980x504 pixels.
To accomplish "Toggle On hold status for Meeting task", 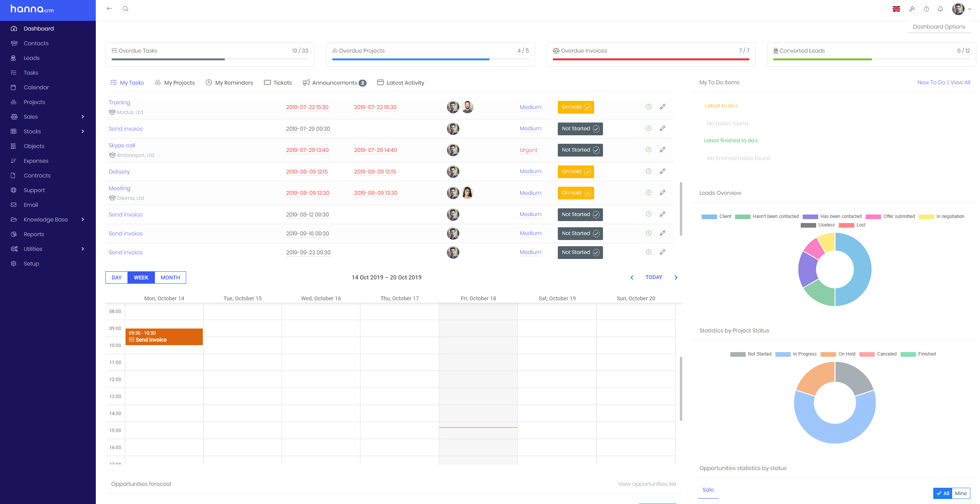I will [x=576, y=193].
